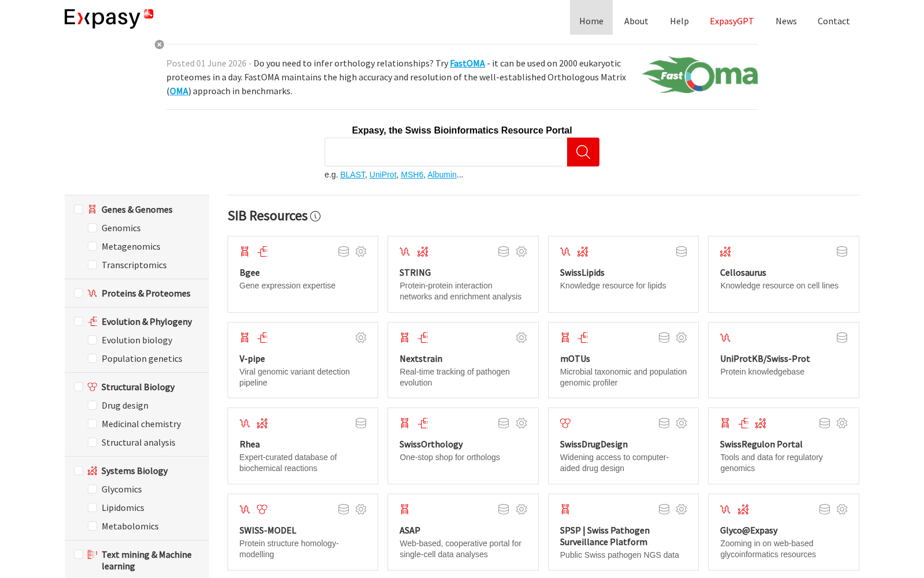Screen dimensions: 924x578
Task: Open SIB Resources info icon
Action: [x=315, y=216]
